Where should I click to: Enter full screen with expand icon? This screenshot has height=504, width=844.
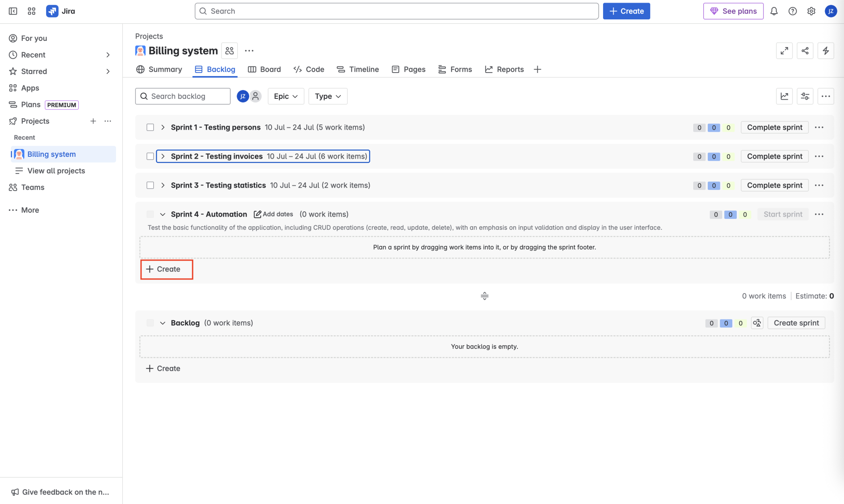[784, 51]
